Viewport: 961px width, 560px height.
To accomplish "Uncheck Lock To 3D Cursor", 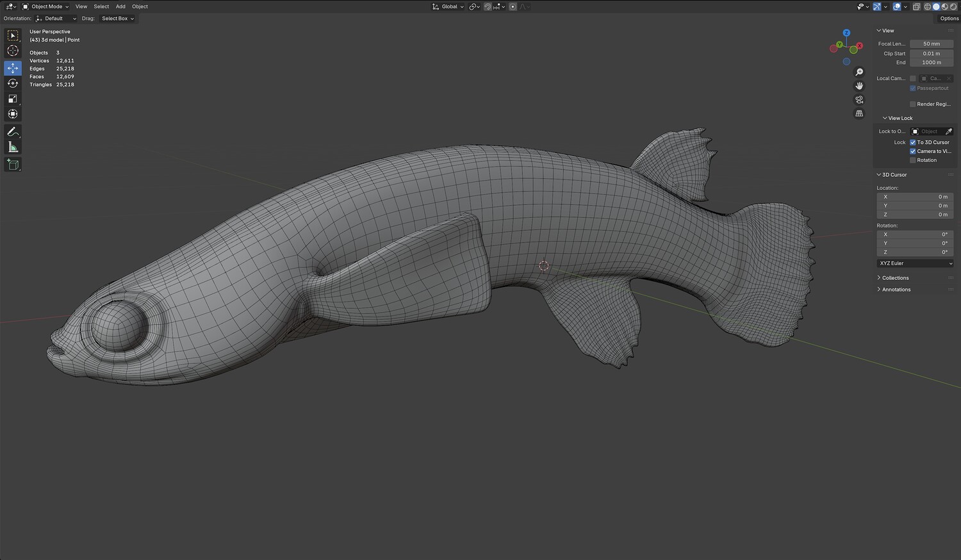I will point(913,142).
